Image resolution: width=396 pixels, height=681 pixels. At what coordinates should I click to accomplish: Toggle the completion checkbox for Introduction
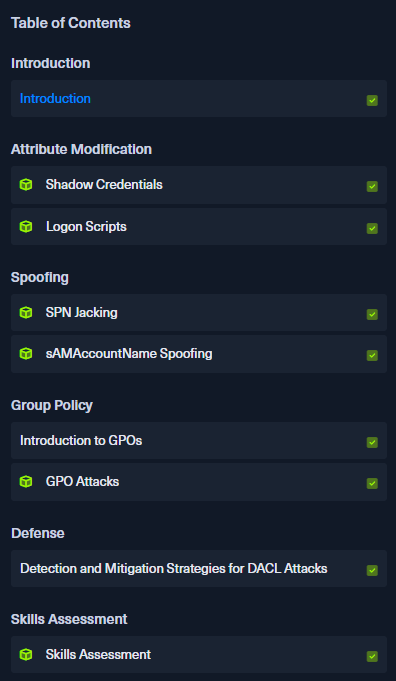point(372,100)
